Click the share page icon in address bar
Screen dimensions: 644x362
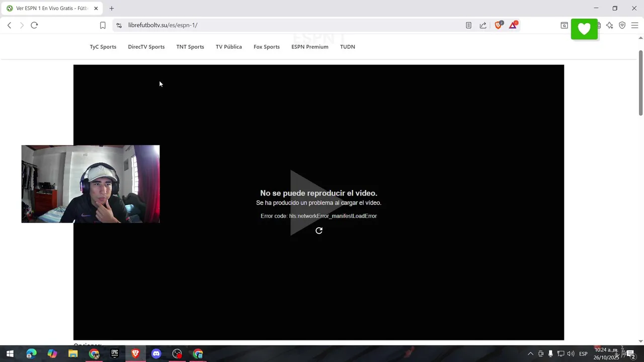point(483,25)
